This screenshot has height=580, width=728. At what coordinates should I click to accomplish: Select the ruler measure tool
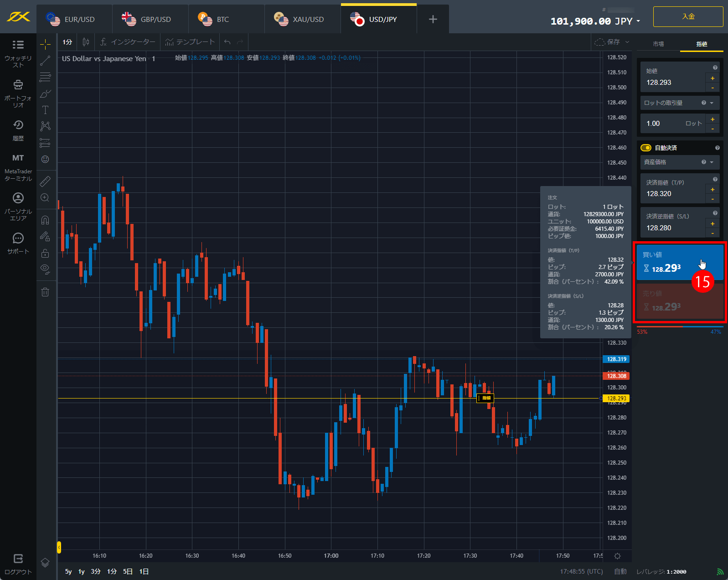pyautogui.click(x=45, y=181)
